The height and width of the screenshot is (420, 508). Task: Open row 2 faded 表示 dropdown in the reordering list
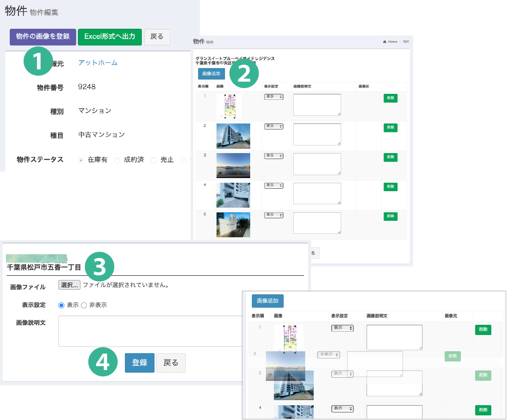[x=342, y=374]
